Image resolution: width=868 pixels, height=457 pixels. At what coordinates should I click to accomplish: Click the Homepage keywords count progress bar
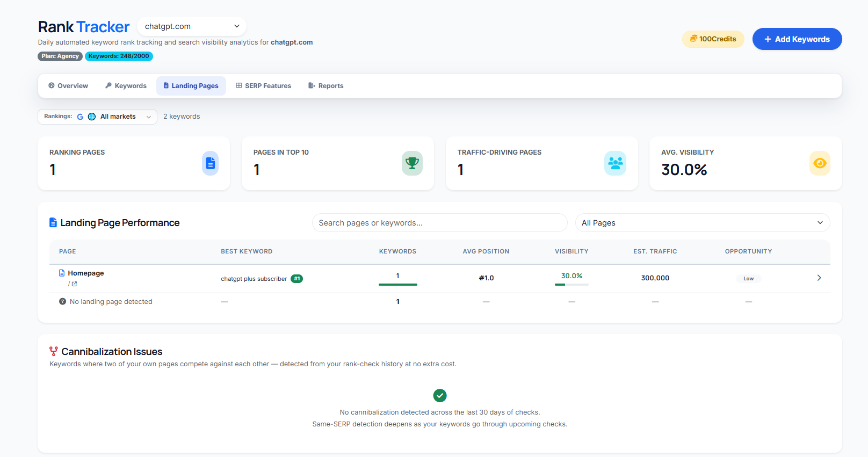click(x=398, y=285)
